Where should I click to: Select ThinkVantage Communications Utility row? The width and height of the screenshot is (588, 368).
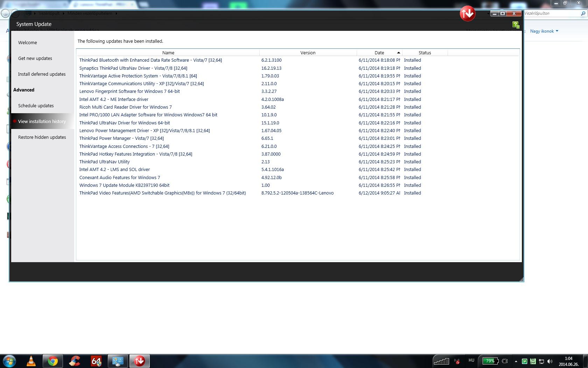(x=297, y=83)
